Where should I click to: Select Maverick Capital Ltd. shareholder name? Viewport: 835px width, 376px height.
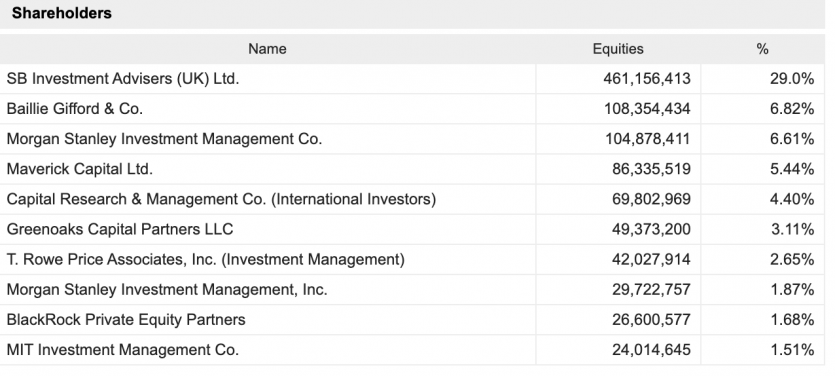(x=80, y=169)
